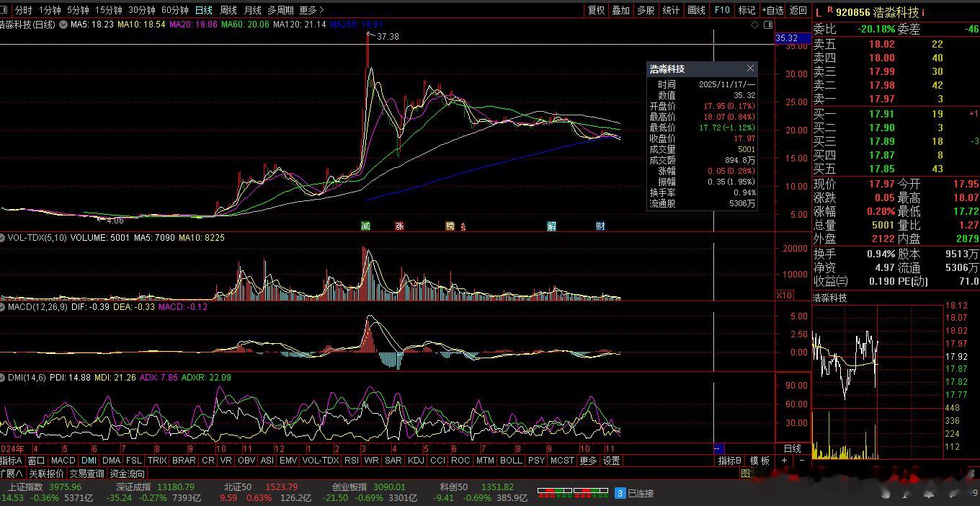
Task: Click the connection status icon labeled 3
Action: [x=620, y=493]
